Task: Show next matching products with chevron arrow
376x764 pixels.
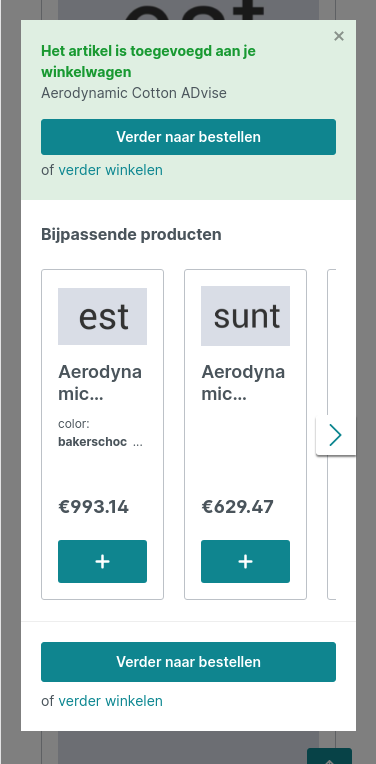Action: [x=336, y=435]
